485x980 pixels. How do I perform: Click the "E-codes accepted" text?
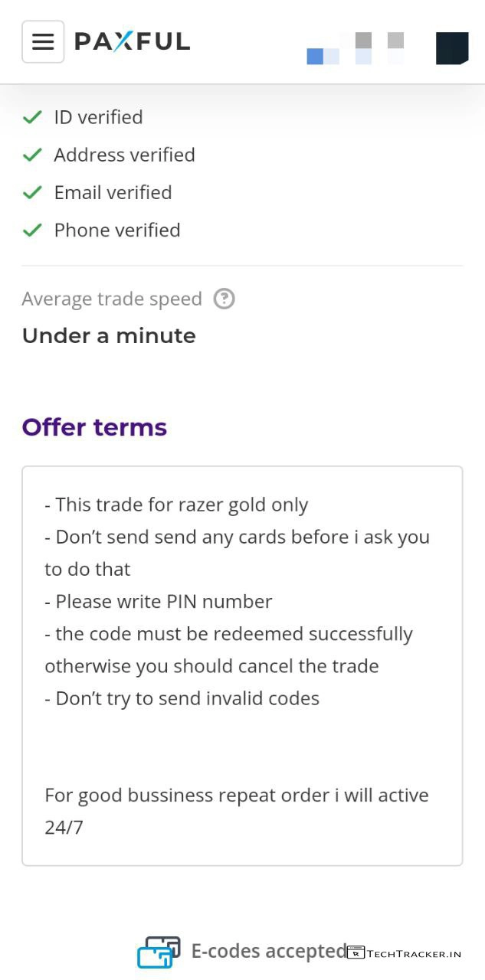click(268, 951)
